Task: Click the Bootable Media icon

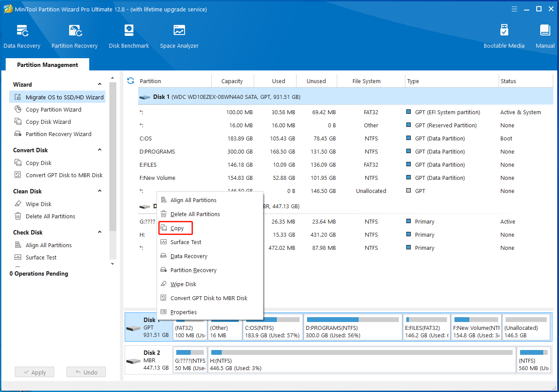Action: [504, 31]
